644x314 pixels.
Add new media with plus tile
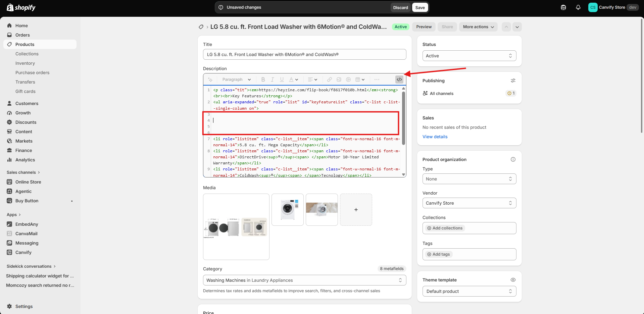click(356, 210)
